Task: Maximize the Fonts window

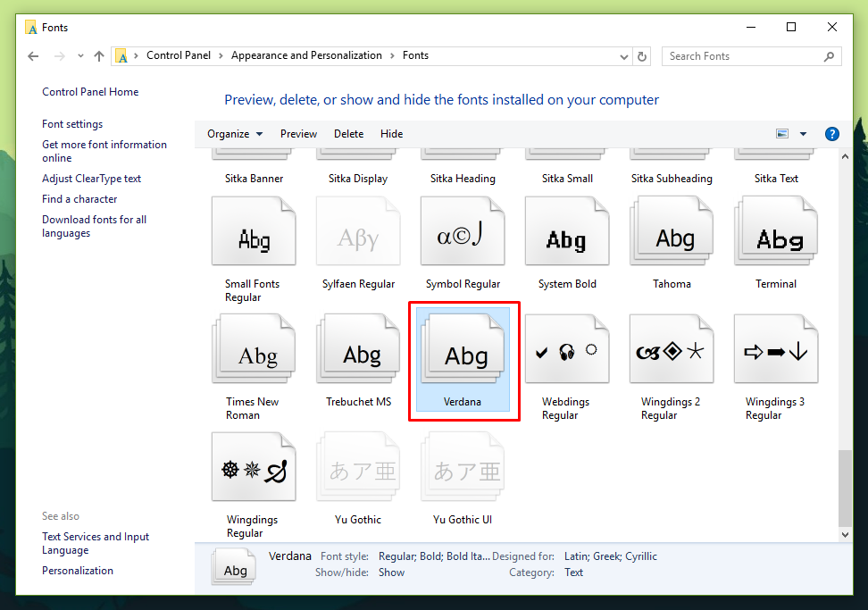Action: click(791, 27)
